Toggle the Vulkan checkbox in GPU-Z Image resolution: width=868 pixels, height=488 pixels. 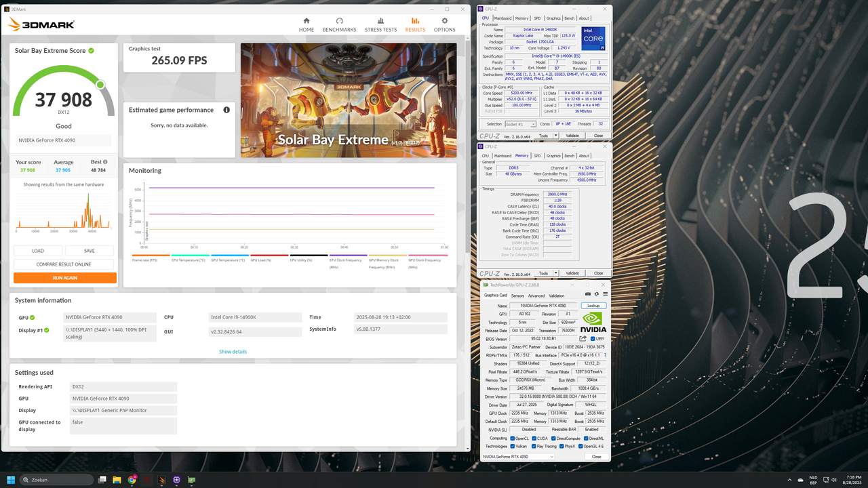pyautogui.click(x=512, y=446)
